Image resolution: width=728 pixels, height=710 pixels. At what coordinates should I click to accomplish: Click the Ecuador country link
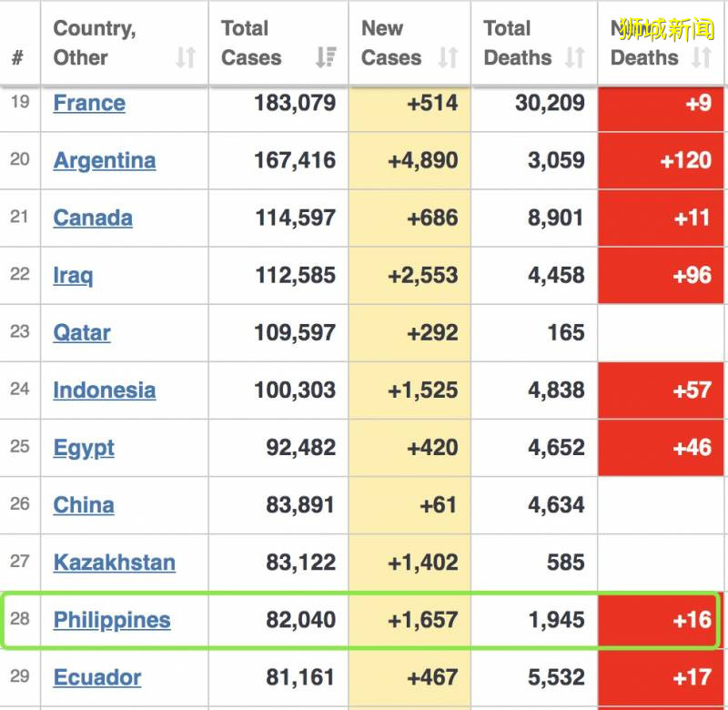[x=97, y=677]
